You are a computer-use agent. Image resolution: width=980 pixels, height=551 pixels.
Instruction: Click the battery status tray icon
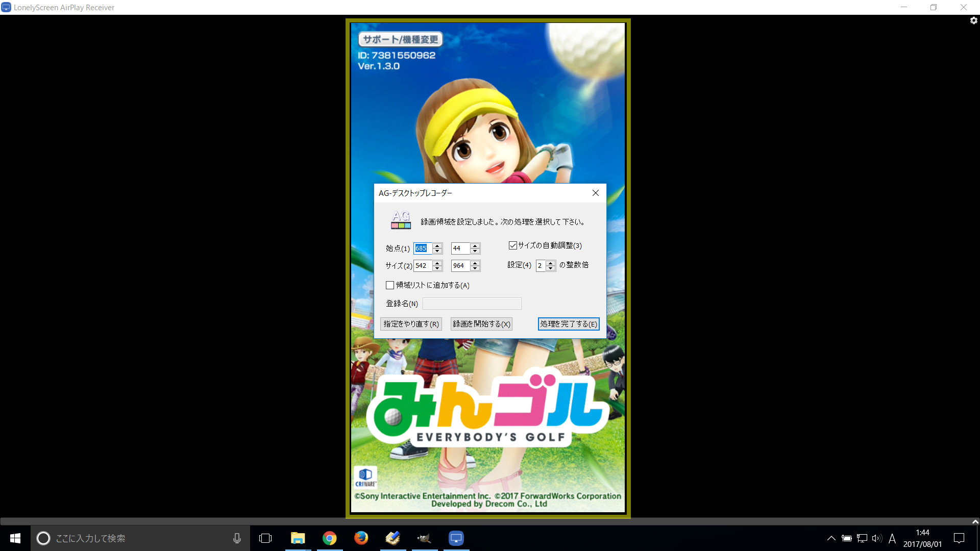(x=847, y=538)
